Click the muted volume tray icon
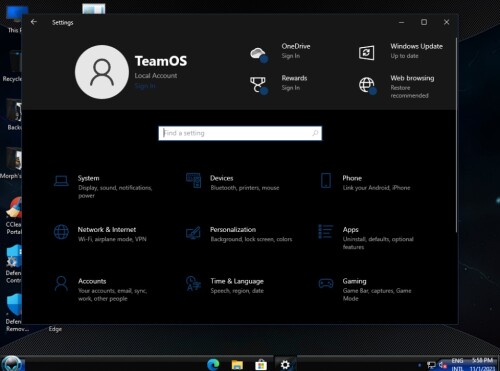 (443, 365)
